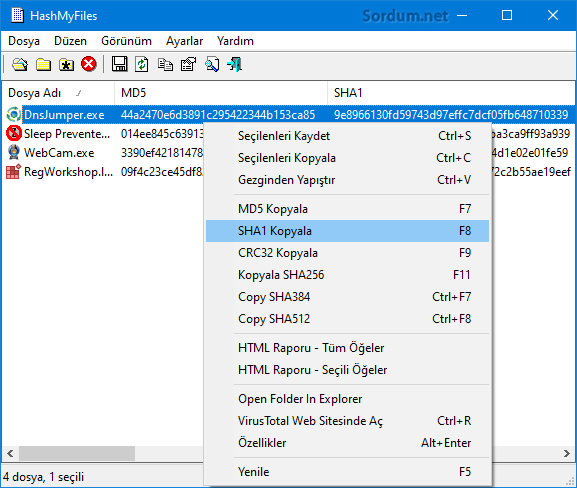Open the Görünüm menu
Image resolution: width=577 pixels, height=488 pixels.
[x=126, y=41]
